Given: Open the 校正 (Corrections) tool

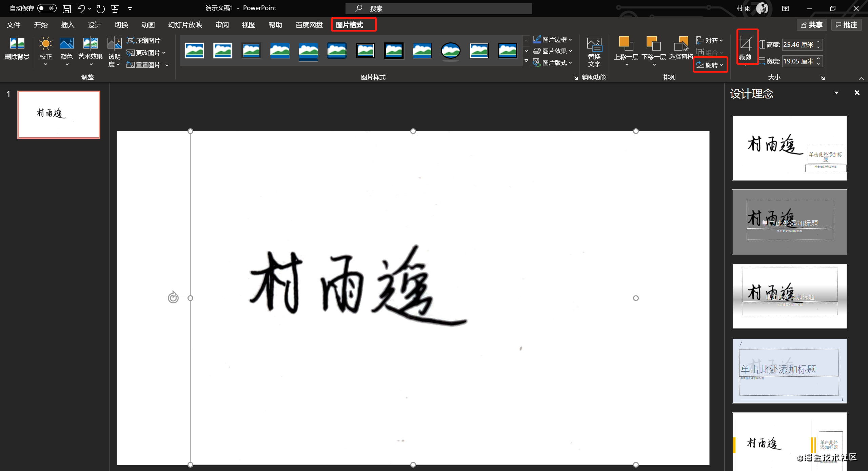Looking at the screenshot, I should pyautogui.click(x=45, y=51).
